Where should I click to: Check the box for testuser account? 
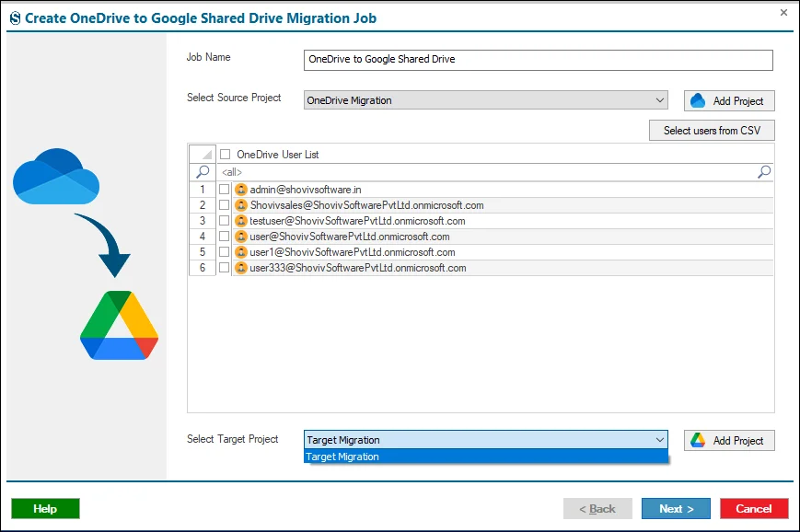pos(224,221)
